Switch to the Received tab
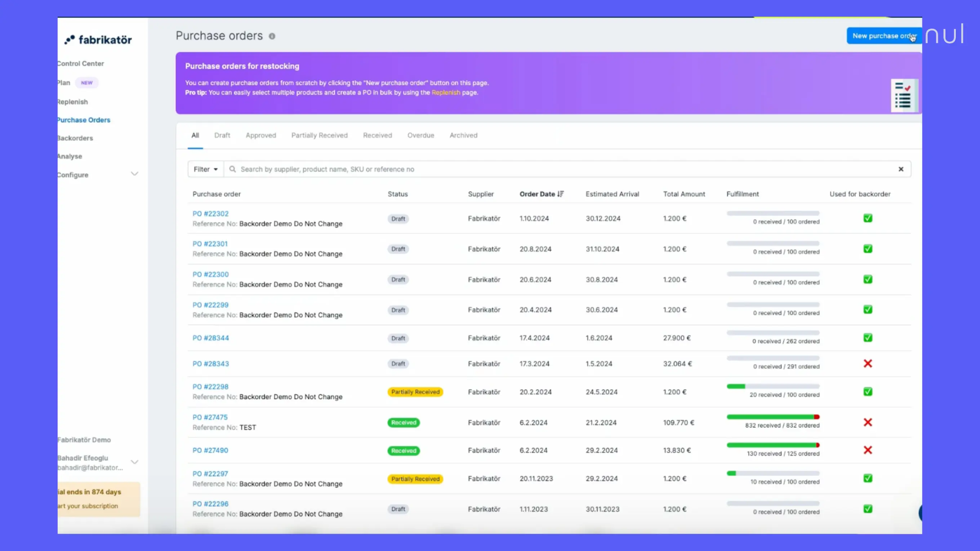Screen dimensions: 980x551 377,135
